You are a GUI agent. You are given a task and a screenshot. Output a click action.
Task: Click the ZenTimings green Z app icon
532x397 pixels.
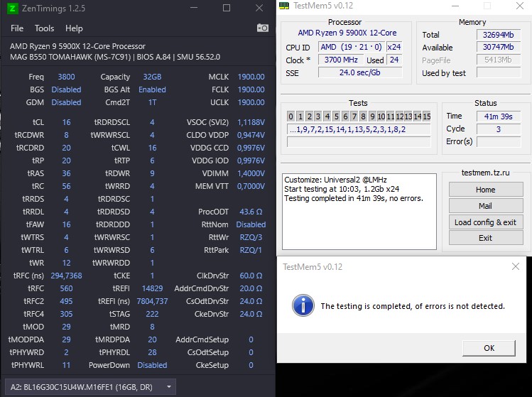(x=13, y=8)
